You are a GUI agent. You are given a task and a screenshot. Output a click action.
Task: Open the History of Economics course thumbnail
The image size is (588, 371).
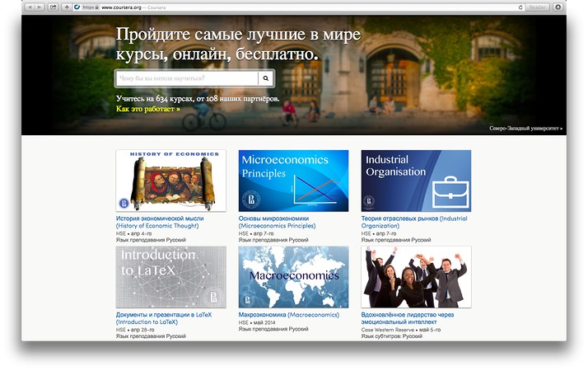[171, 181]
